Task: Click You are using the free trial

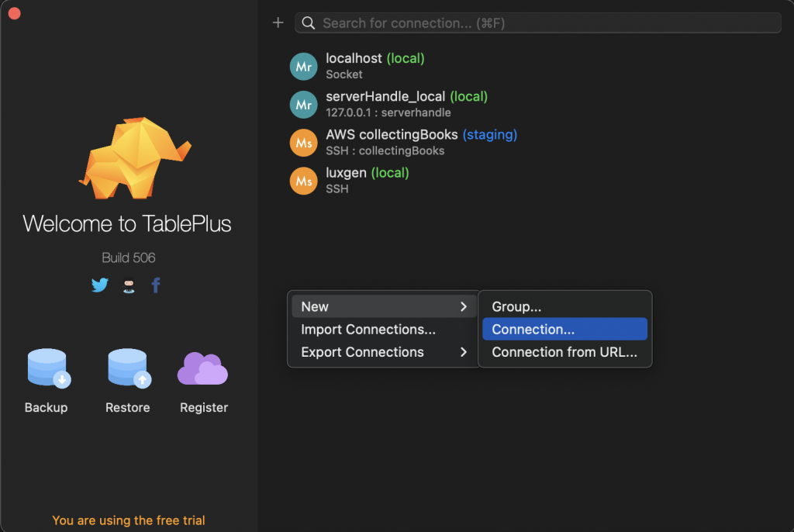Action: (129, 520)
